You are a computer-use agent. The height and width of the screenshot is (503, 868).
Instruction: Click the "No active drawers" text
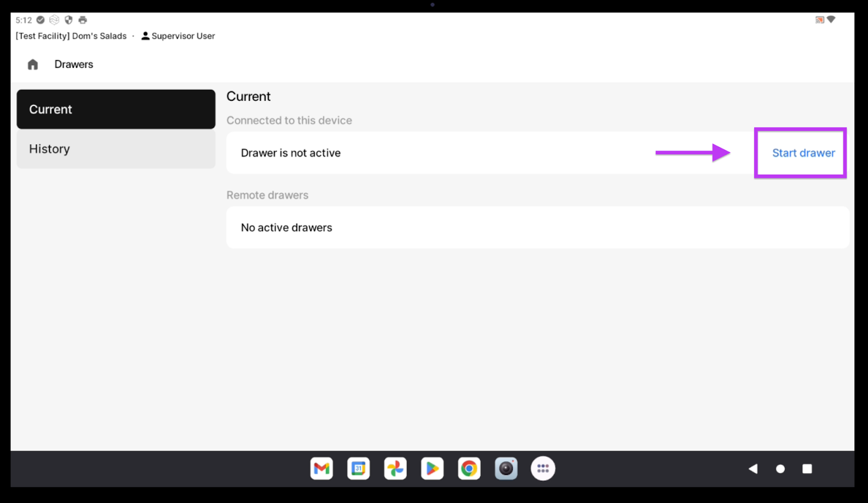tap(286, 228)
